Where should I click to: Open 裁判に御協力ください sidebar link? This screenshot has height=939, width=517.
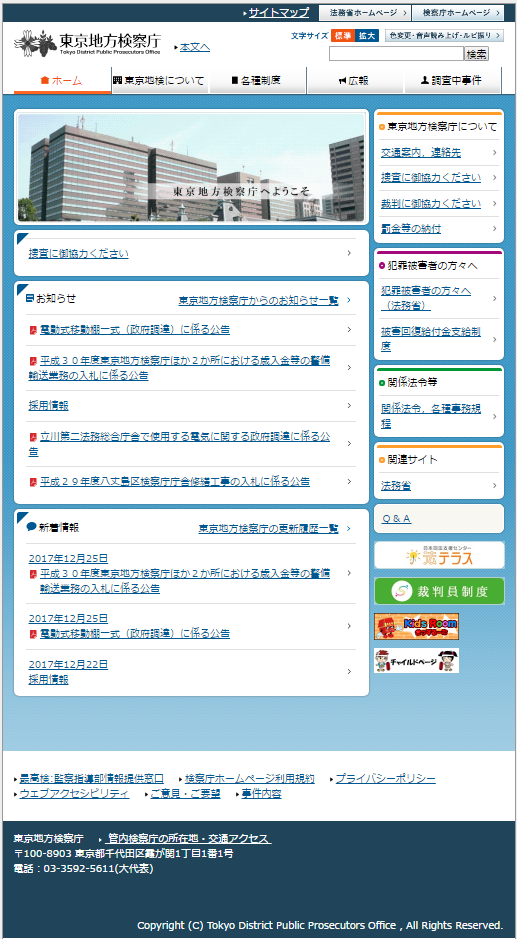coord(431,204)
